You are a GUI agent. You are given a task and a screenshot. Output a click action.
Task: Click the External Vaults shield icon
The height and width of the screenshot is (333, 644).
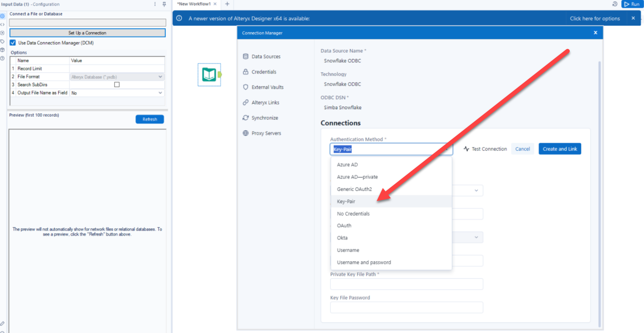[246, 87]
